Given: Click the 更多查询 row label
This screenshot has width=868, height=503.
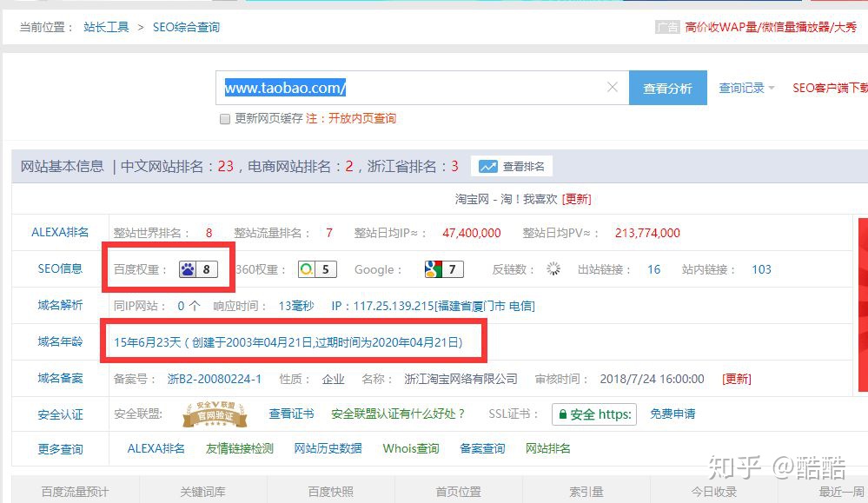Looking at the screenshot, I should click(60, 449).
